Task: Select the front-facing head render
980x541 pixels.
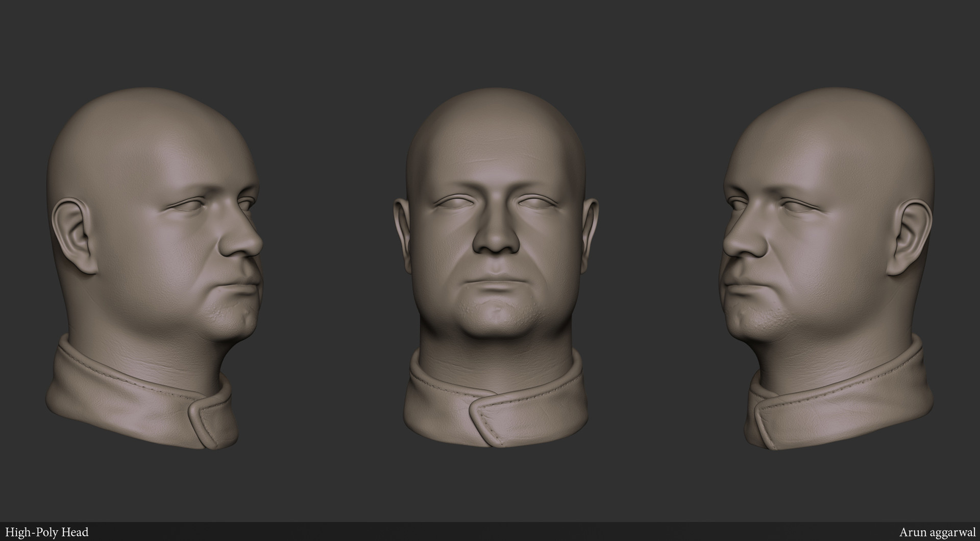Action: 495,267
